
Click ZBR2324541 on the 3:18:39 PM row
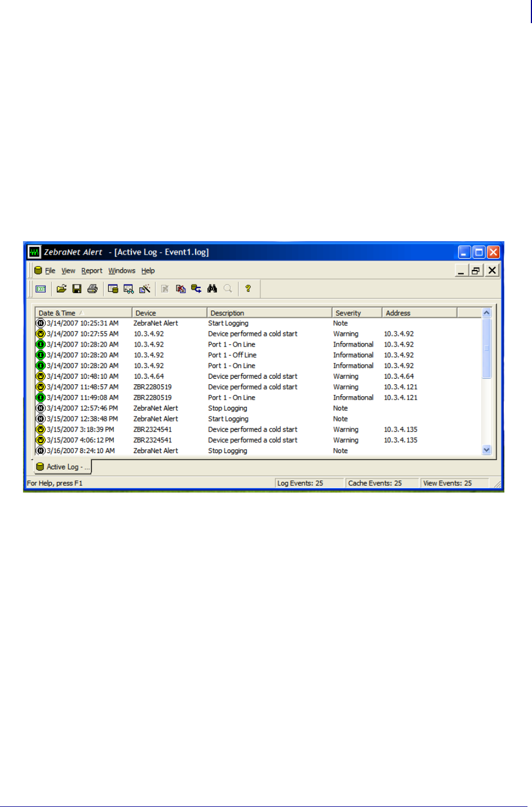click(x=153, y=429)
